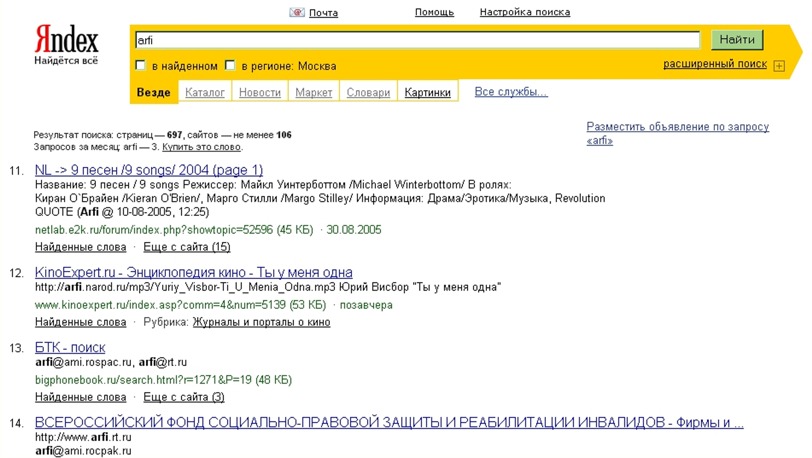
Task: Open result 'NL -> 9 песен /9 songs/ 2004'
Action: coord(149,170)
